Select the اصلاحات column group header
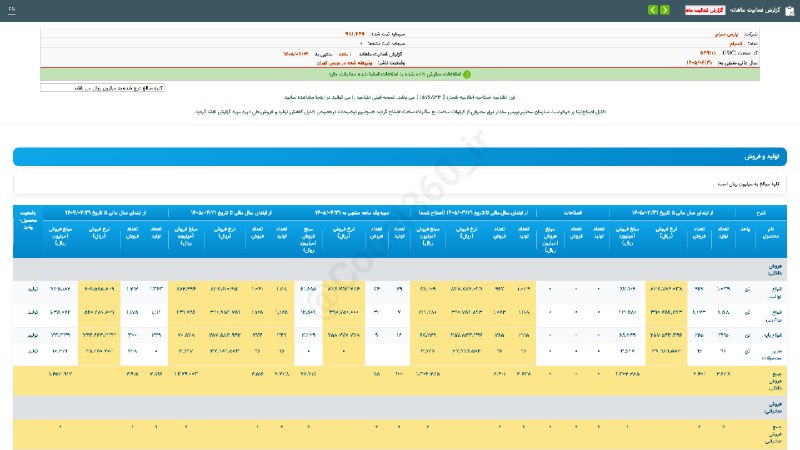 [x=572, y=212]
